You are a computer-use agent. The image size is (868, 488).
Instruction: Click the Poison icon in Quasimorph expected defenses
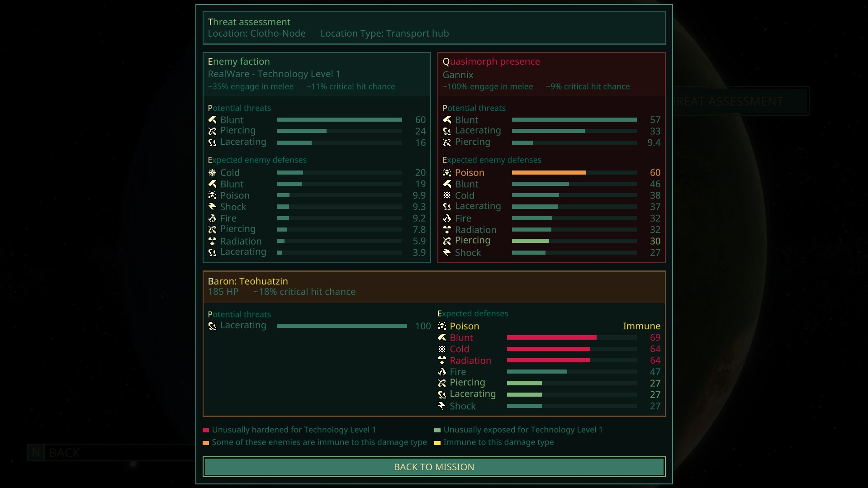[x=447, y=172]
